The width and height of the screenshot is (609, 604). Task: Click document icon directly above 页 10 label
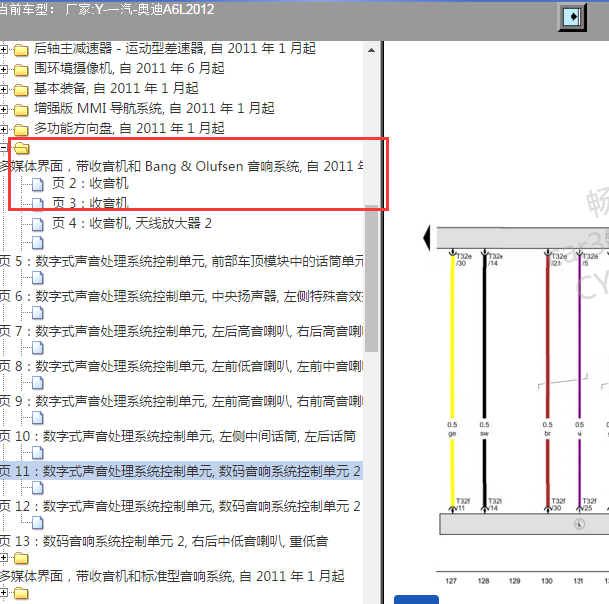38,418
